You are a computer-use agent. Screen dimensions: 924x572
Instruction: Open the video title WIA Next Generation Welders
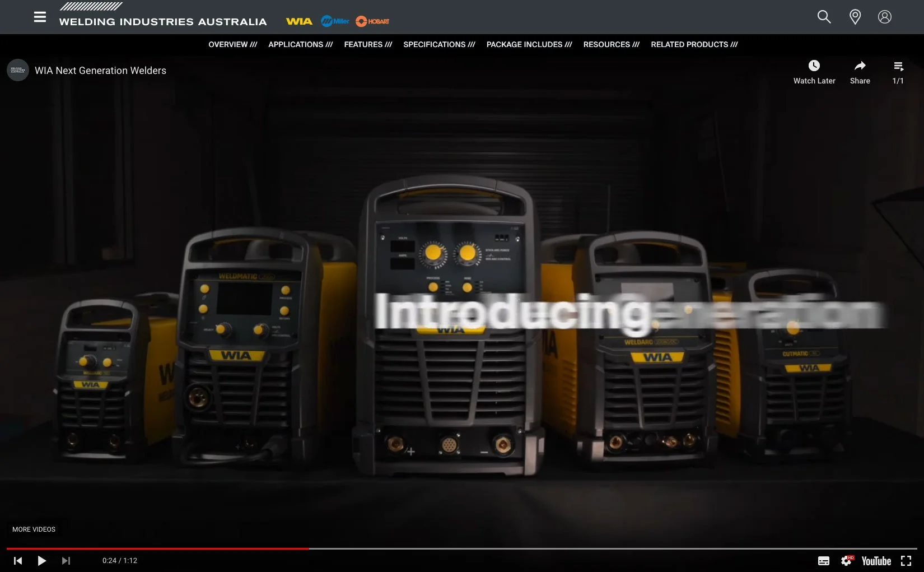[x=100, y=71]
